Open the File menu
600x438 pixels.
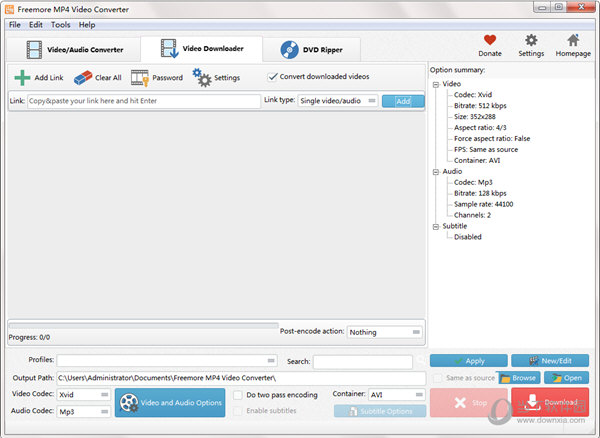[15, 25]
